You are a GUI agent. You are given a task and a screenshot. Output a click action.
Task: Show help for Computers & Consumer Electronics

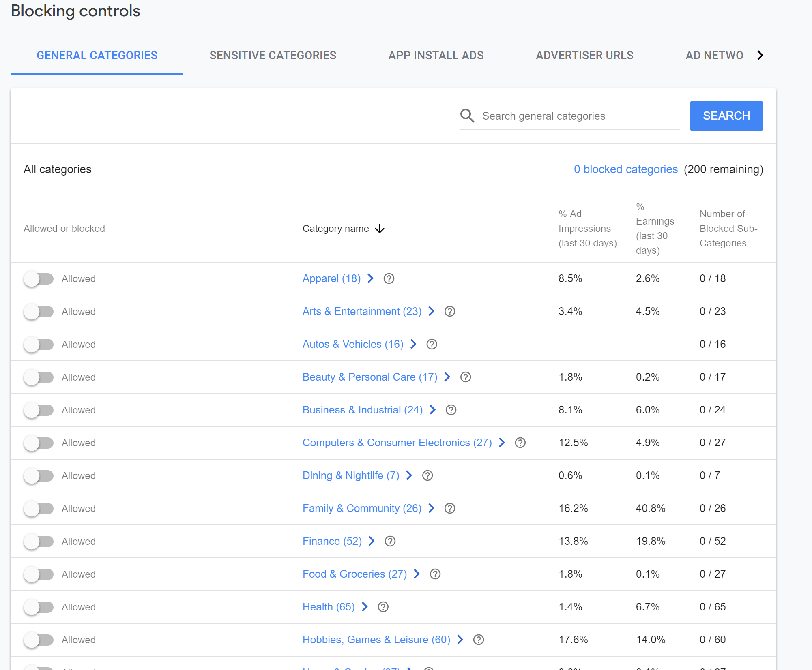(520, 443)
